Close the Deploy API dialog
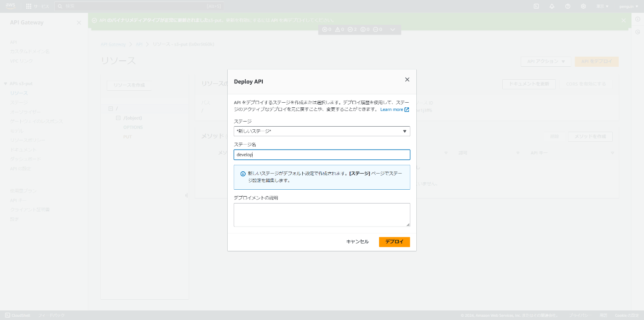 click(407, 80)
